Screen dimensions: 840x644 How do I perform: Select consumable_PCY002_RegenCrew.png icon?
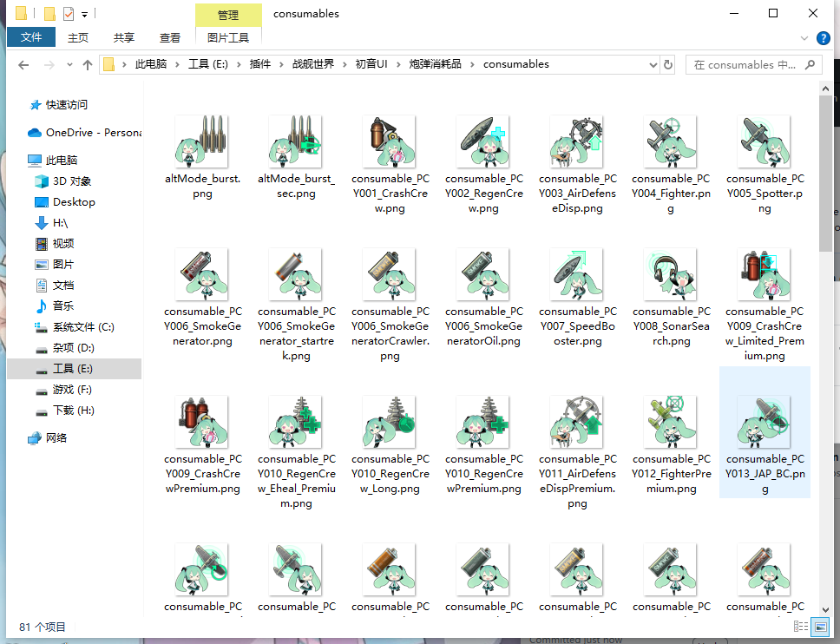click(x=483, y=141)
